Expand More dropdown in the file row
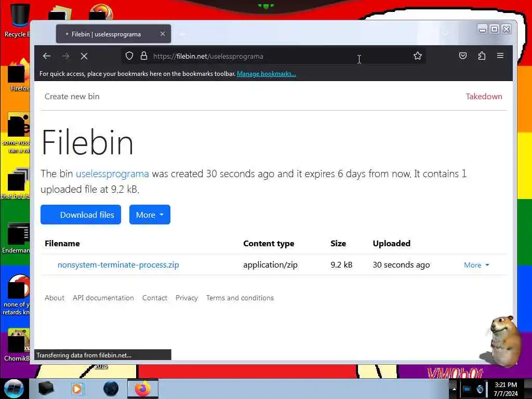Screen dimensions: 532x399 476,265
